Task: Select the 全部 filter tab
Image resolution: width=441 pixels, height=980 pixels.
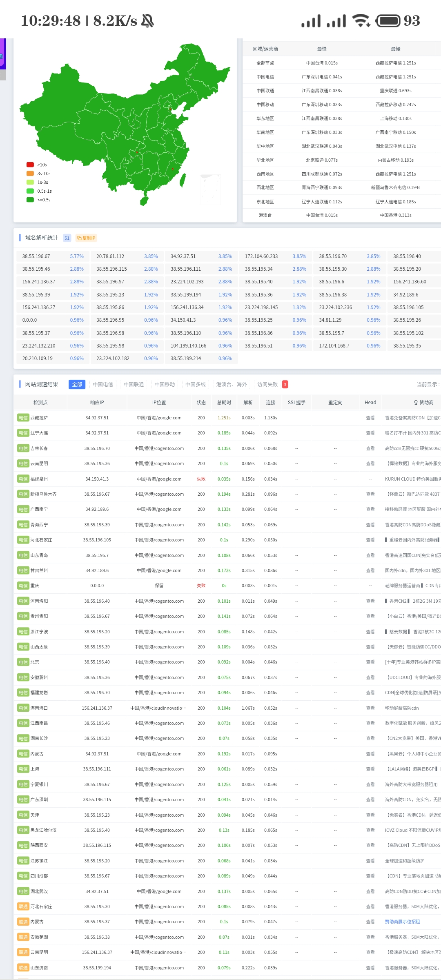Action: (77, 384)
